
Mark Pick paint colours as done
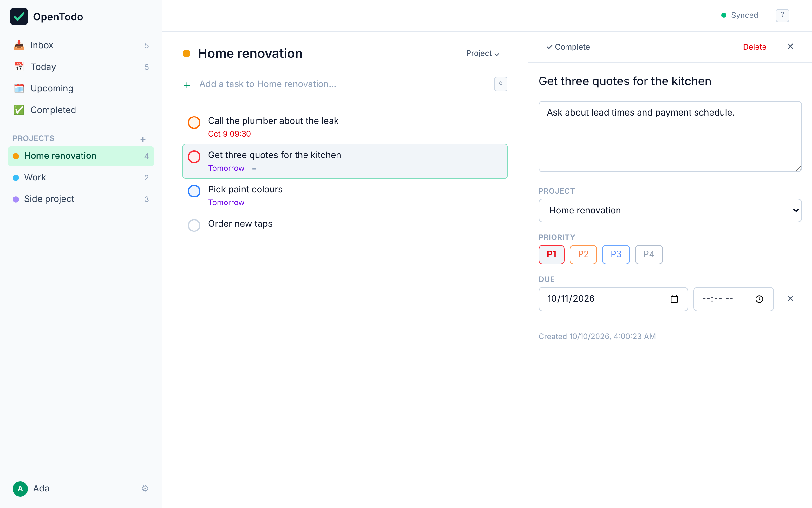[x=194, y=191]
